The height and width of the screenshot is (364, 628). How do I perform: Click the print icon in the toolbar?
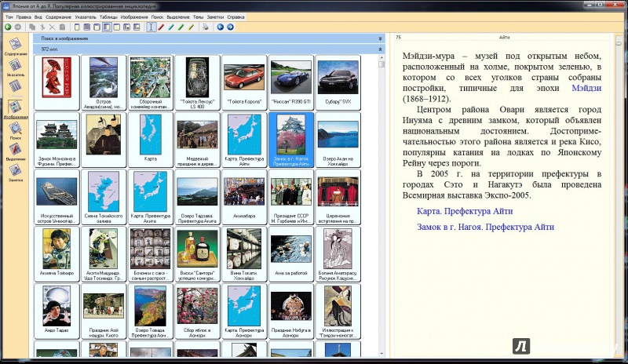pos(205,27)
